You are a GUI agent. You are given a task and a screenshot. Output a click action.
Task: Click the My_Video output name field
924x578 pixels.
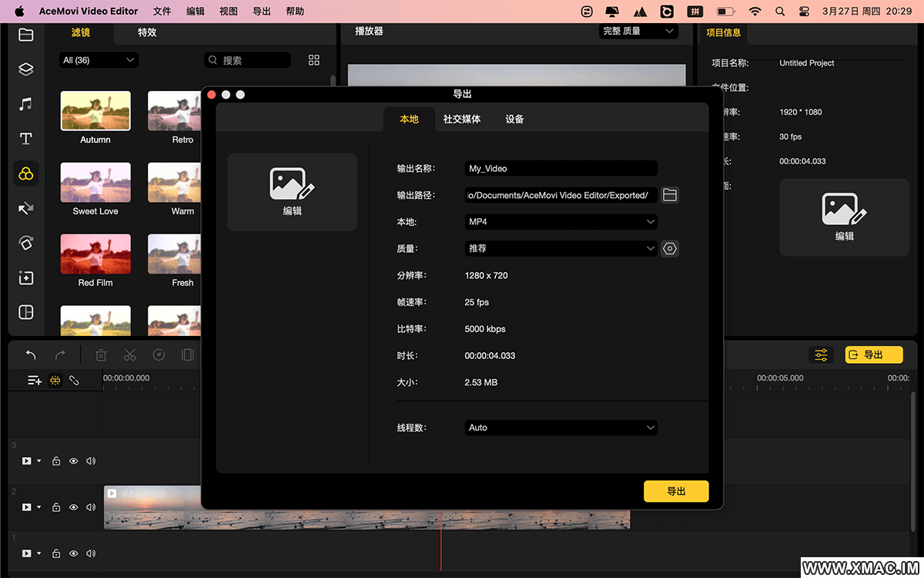point(561,169)
